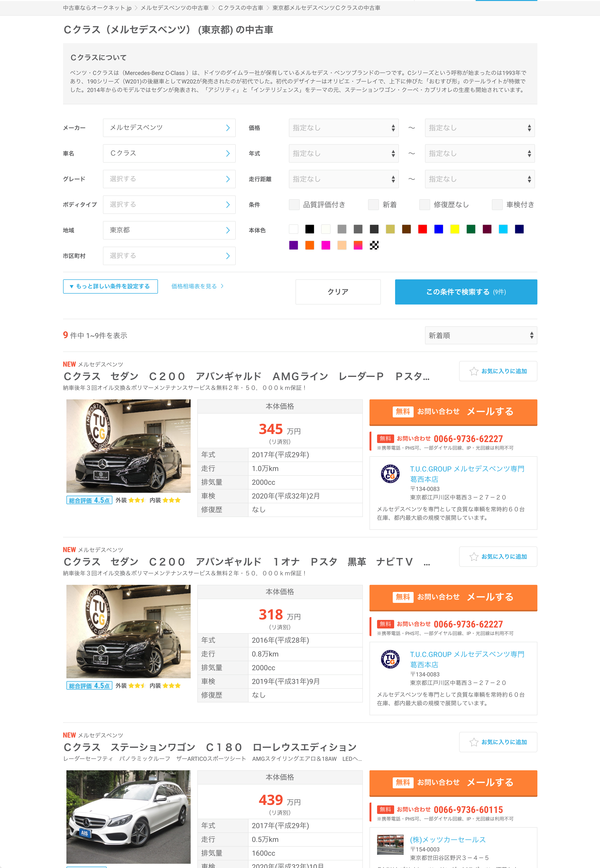Click the T.U.C. GROUP dealer logo in the 345万円 listing

(x=390, y=474)
